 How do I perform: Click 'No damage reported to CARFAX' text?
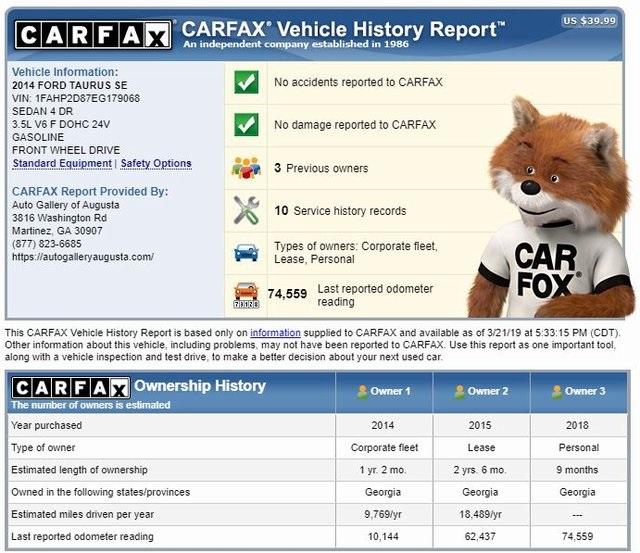pos(355,124)
